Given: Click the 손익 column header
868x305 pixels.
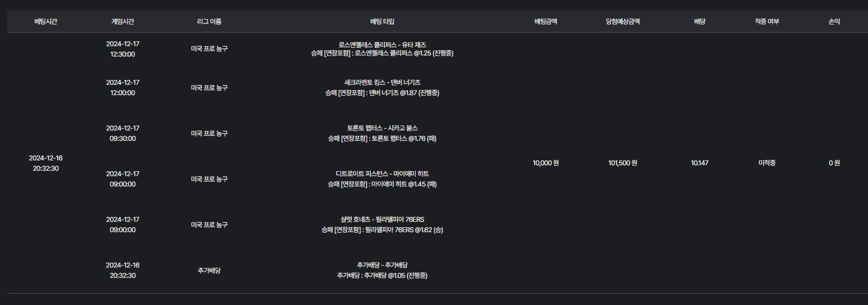Looking at the screenshot, I should click(834, 22).
